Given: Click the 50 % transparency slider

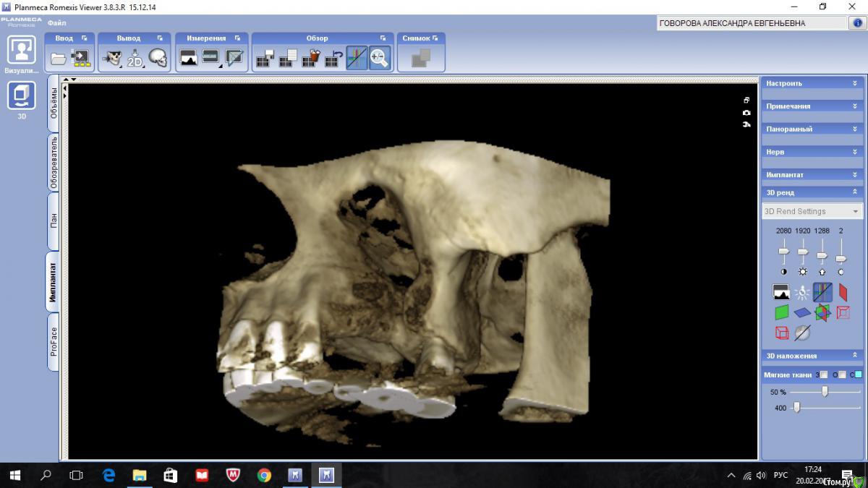Looking at the screenshot, I should click(824, 392).
